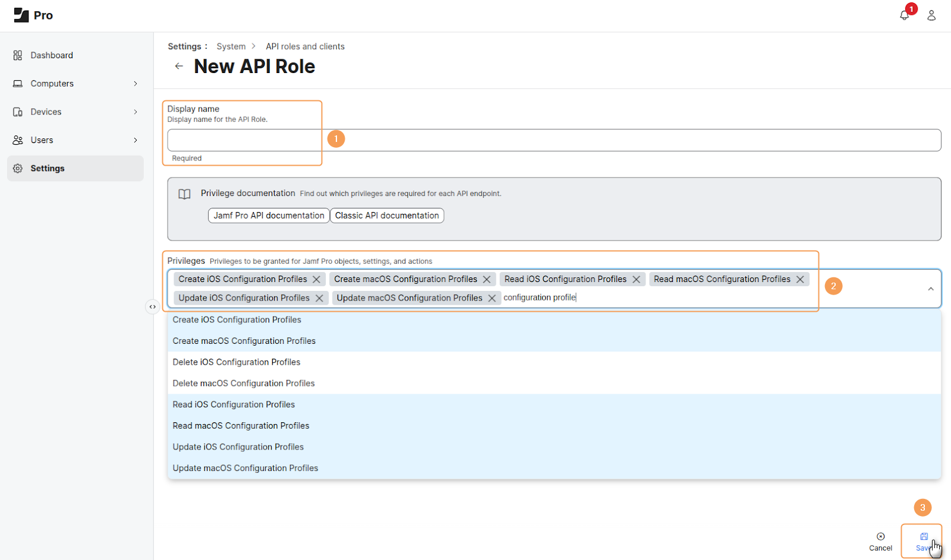
Task: Select Delete iOS Configuration Profiles option
Action: click(237, 362)
